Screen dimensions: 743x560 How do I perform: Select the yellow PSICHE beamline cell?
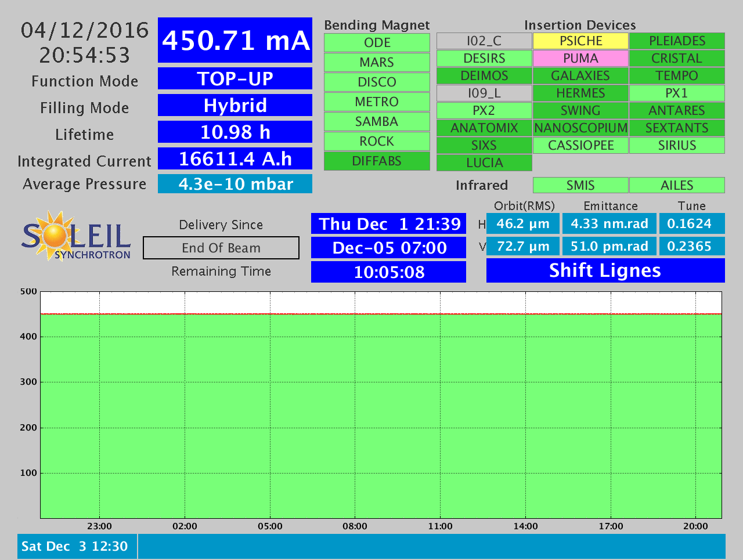580,41
